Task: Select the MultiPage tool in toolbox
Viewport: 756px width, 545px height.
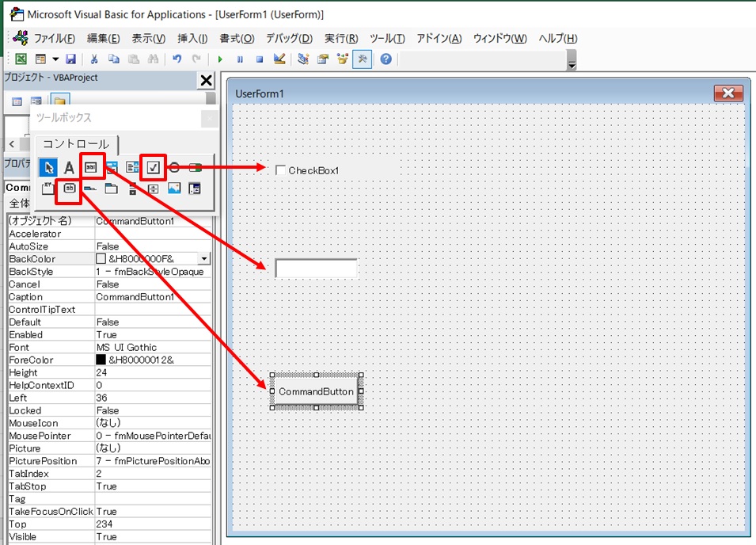Action: click(112, 189)
